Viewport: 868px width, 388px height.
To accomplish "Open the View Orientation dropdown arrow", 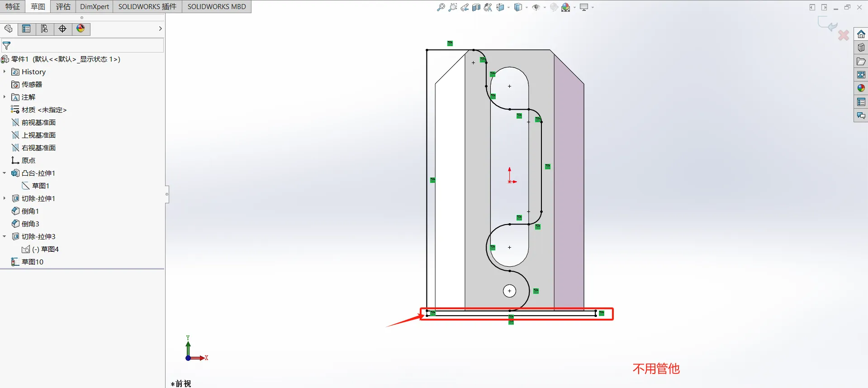I will 508,7.
